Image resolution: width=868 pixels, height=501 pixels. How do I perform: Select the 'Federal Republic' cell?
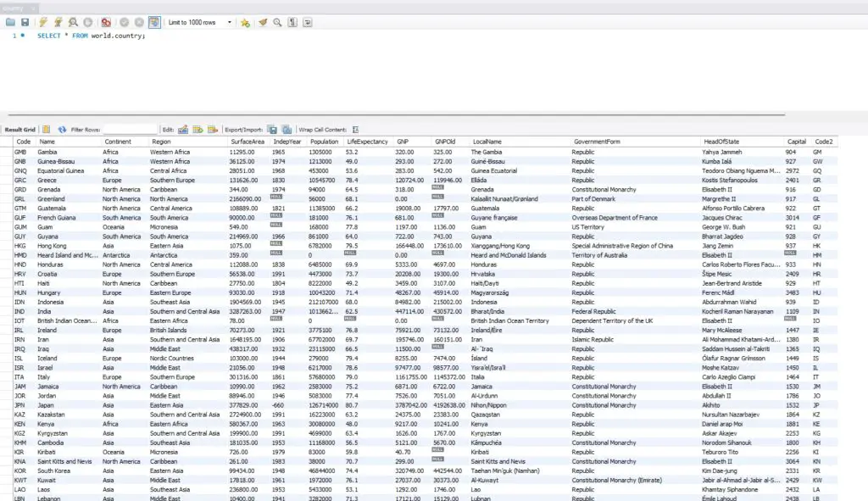pyautogui.click(x=593, y=311)
